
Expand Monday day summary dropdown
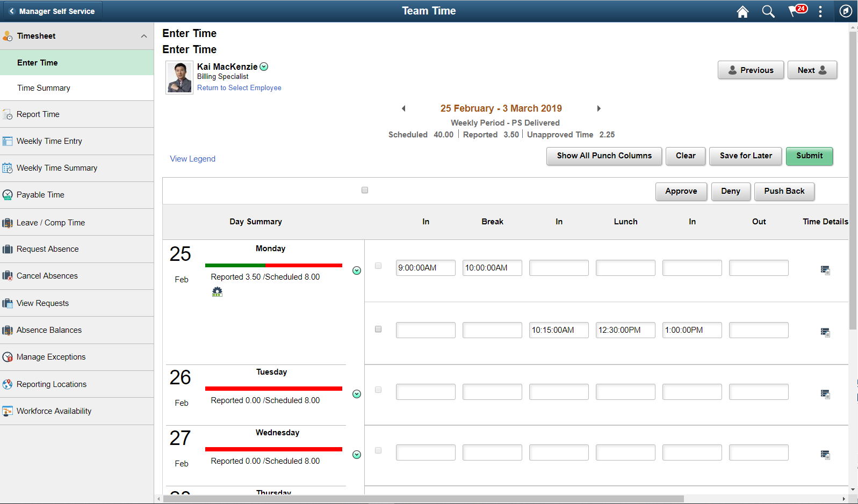357,271
